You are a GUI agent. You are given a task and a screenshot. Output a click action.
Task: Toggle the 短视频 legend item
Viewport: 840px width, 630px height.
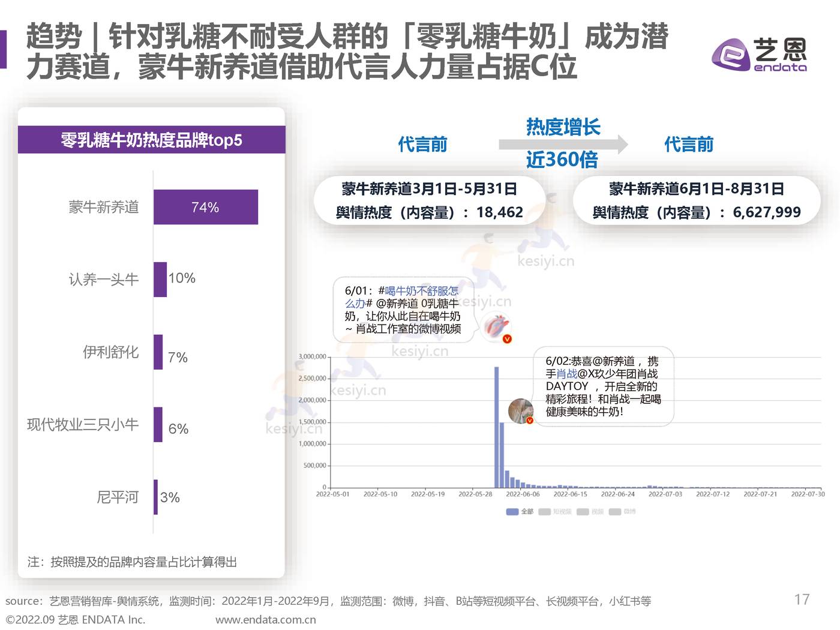click(x=555, y=512)
